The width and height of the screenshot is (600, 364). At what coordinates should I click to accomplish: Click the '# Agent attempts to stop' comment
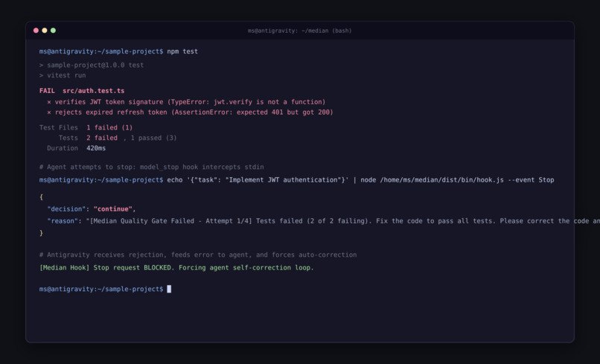point(152,167)
